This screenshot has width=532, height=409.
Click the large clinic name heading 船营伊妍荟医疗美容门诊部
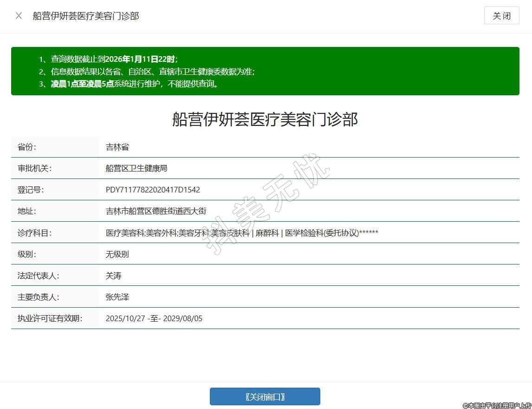265,119
